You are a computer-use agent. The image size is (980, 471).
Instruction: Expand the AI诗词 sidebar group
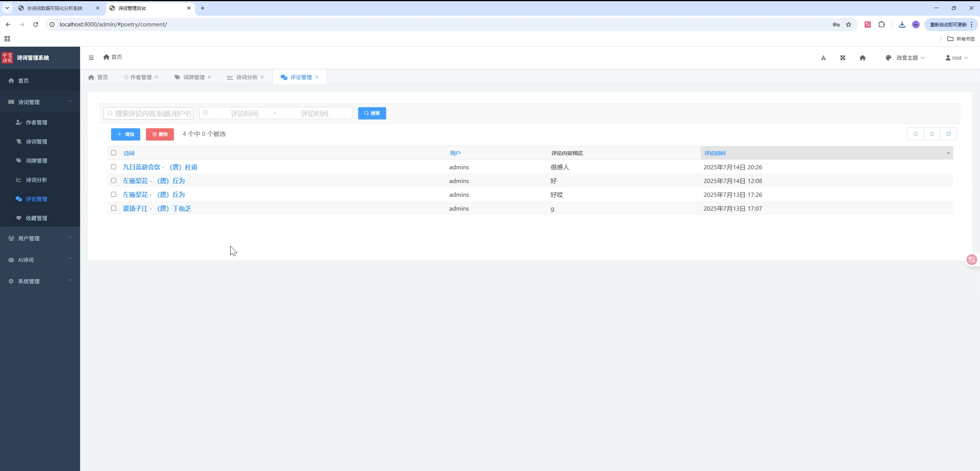pos(40,260)
